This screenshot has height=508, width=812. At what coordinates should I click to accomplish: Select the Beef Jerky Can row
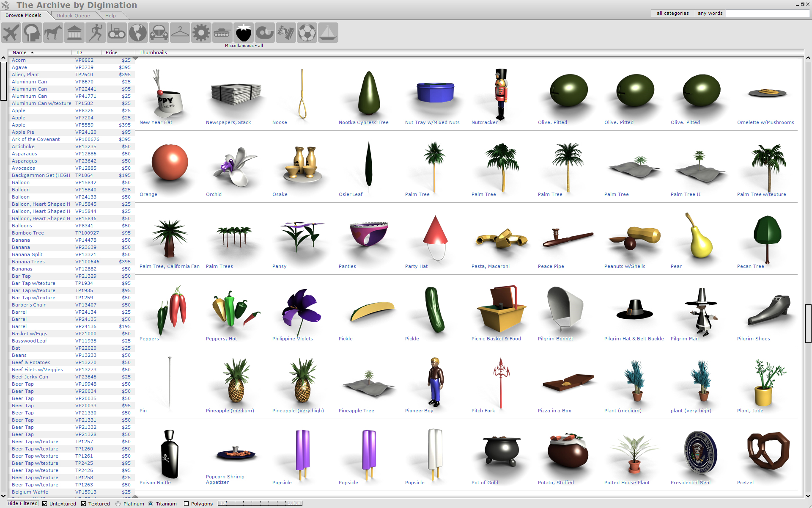coord(71,377)
